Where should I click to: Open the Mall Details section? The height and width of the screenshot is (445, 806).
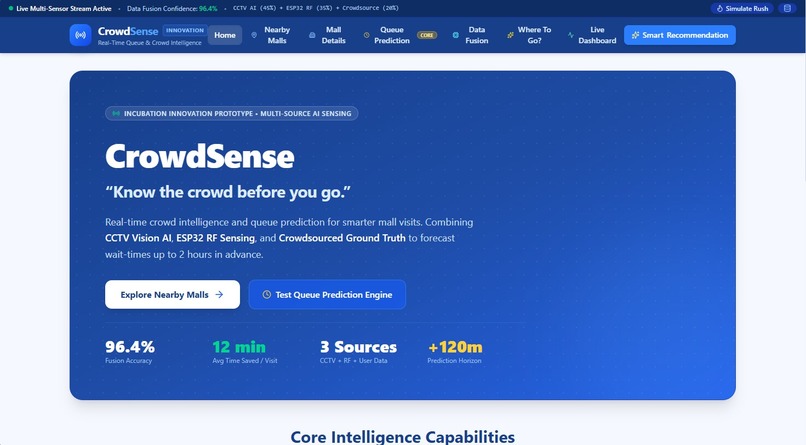coord(328,35)
